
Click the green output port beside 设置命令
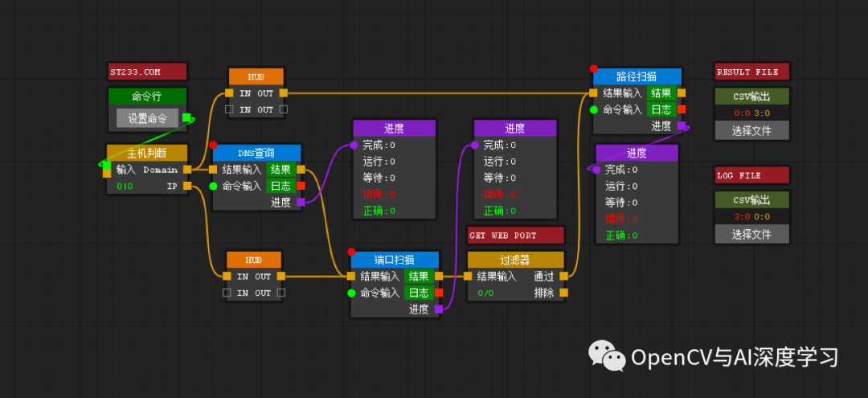point(186,118)
